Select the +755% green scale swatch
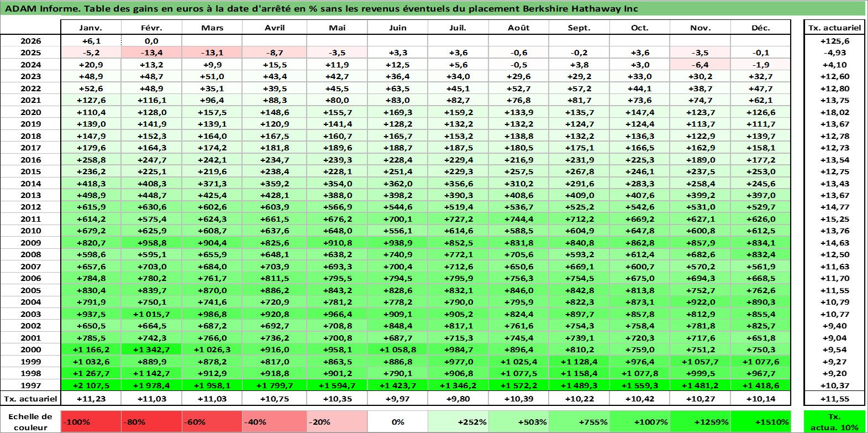This screenshot has width=868, height=433. tap(578, 421)
